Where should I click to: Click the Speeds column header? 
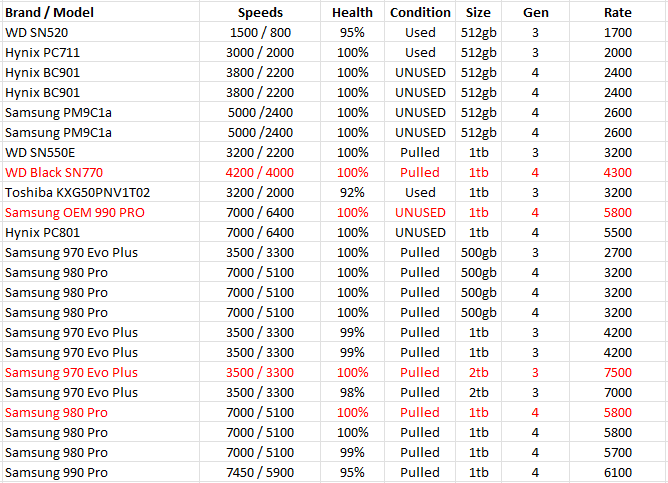(x=260, y=13)
